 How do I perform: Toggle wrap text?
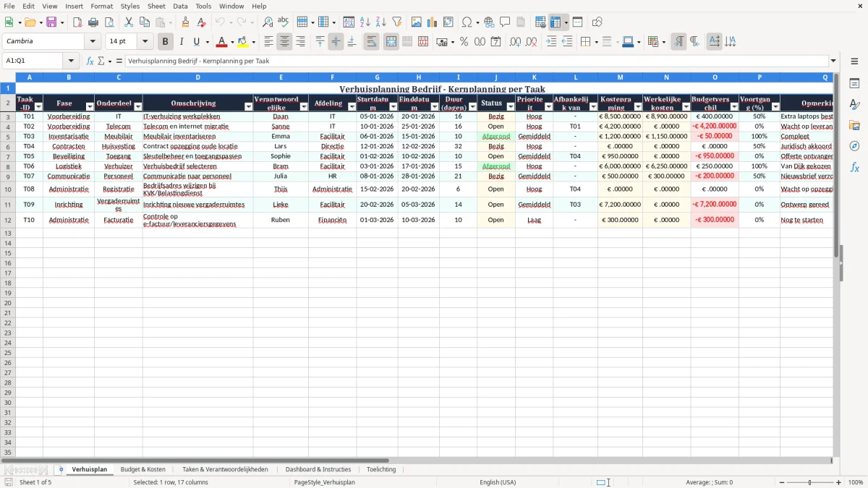(x=372, y=42)
